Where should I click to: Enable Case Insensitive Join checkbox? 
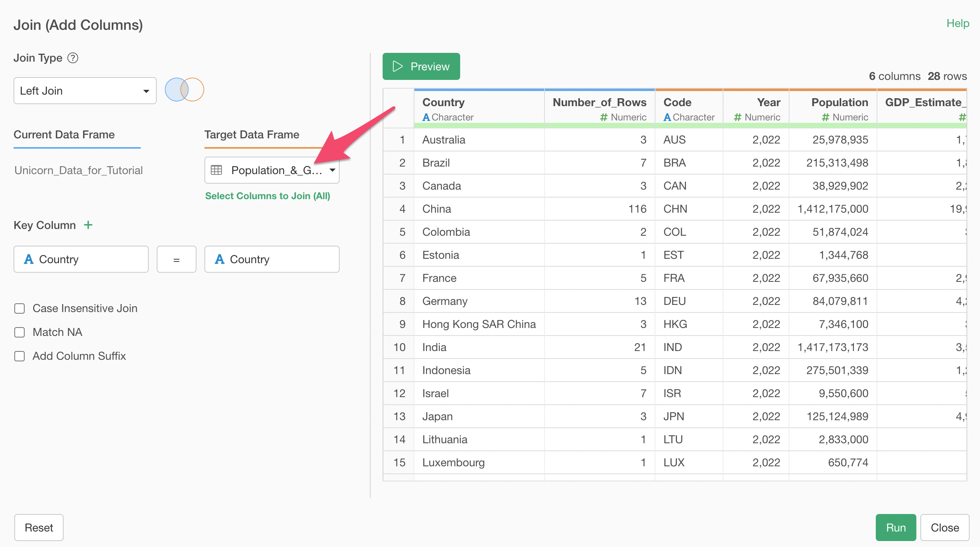19,308
